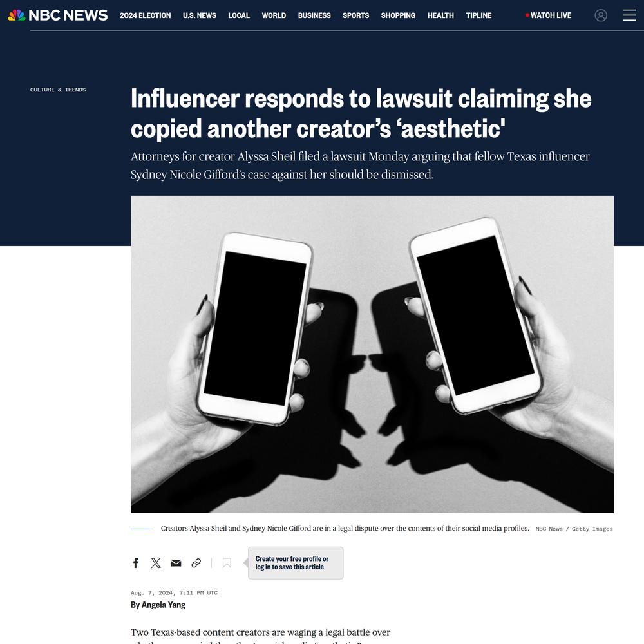Screen dimensions: 644x644
Task: Navigate to Business section
Action: coord(314,15)
